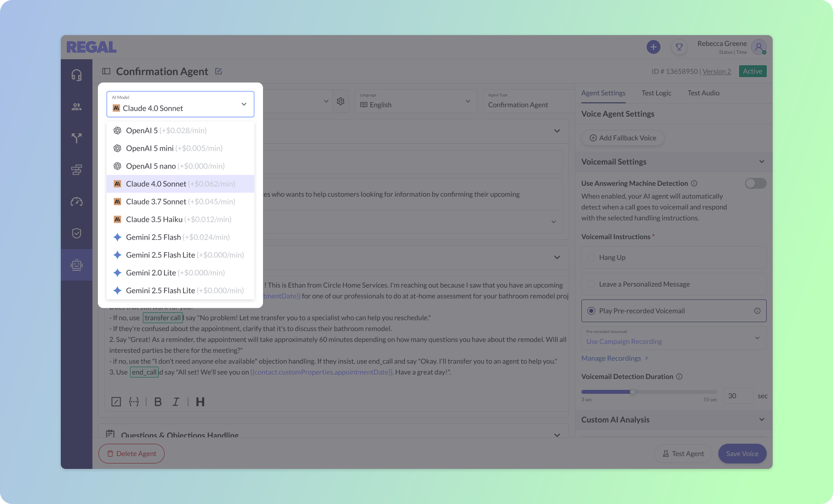Image resolution: width=833 pixels, height=504 pixels.
Task: Open the AI Model dropdown showing Claude 4.0 Sonnet
Action: point(180,104)
